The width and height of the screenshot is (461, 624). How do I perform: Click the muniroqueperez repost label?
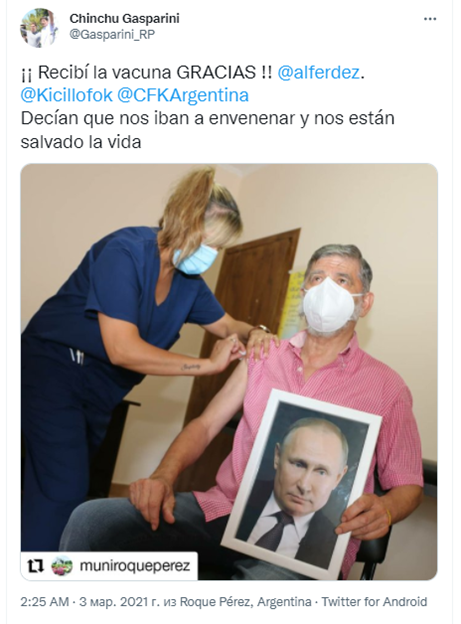[x=135, y=566]
